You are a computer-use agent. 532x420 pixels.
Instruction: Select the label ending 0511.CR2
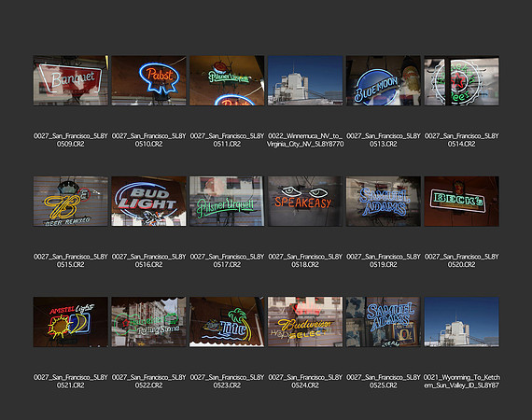(x=227, y=140)
